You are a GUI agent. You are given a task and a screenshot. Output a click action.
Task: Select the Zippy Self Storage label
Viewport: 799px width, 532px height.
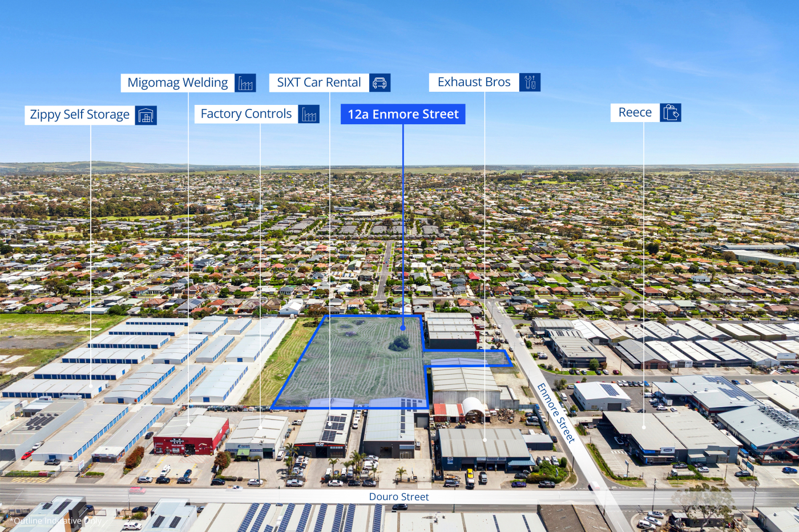(80, 115)
